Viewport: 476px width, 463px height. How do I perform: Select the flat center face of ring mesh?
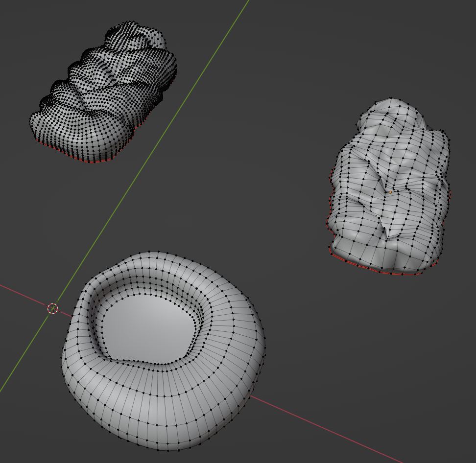142,333
